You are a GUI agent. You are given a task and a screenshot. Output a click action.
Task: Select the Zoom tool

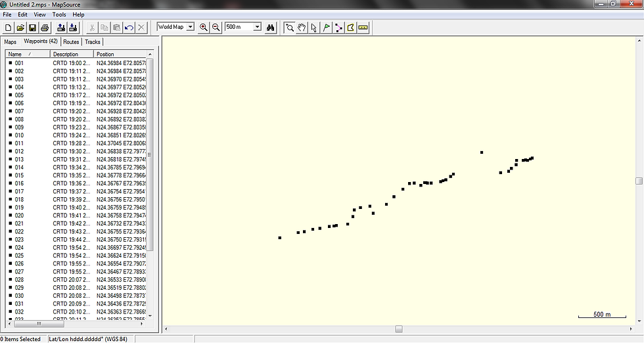[290, 28]
